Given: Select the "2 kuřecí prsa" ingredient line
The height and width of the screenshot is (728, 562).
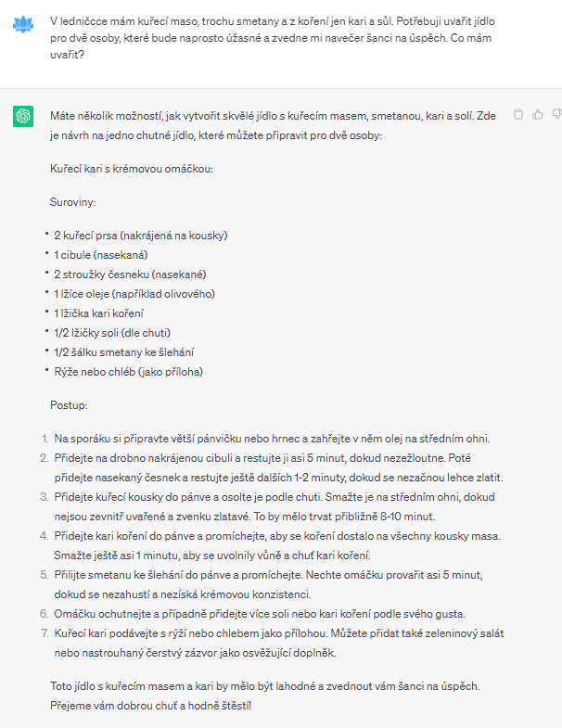Looking at the screenshot, I should tap(140, 235).
